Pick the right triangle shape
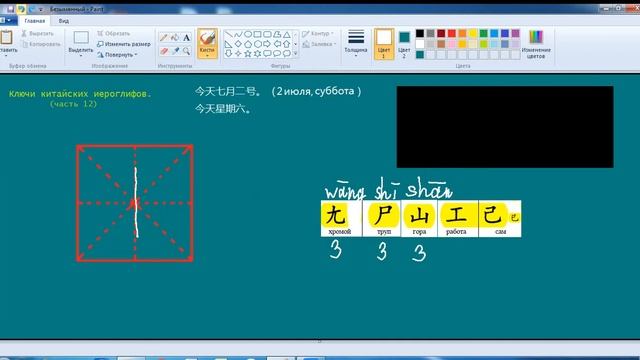The image size is (640, 360). pyautogui.click(x=229, y=44)
